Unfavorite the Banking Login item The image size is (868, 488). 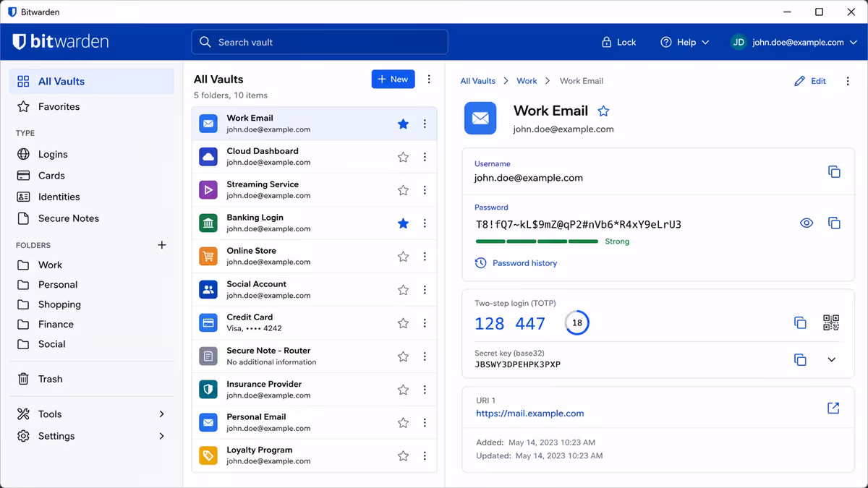[x=404, y=223]
